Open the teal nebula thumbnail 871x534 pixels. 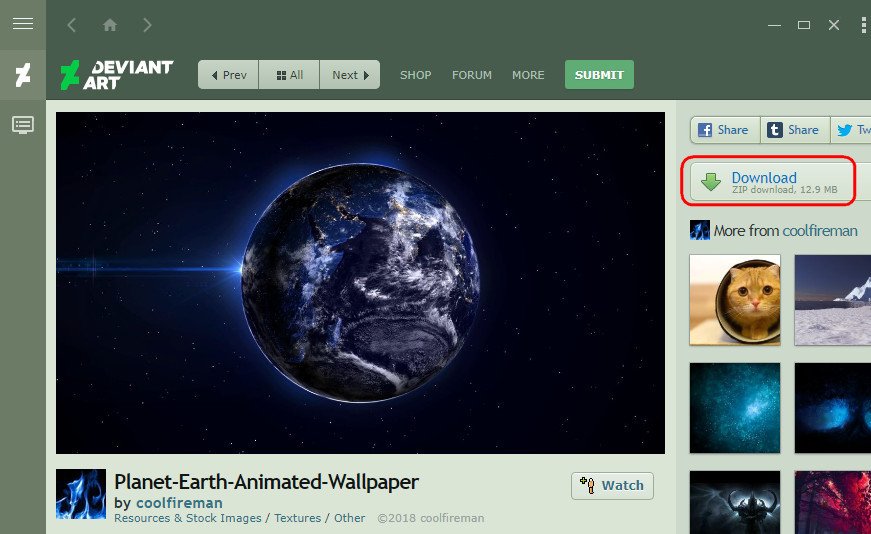pyautogui.click(x=735, y=408)
